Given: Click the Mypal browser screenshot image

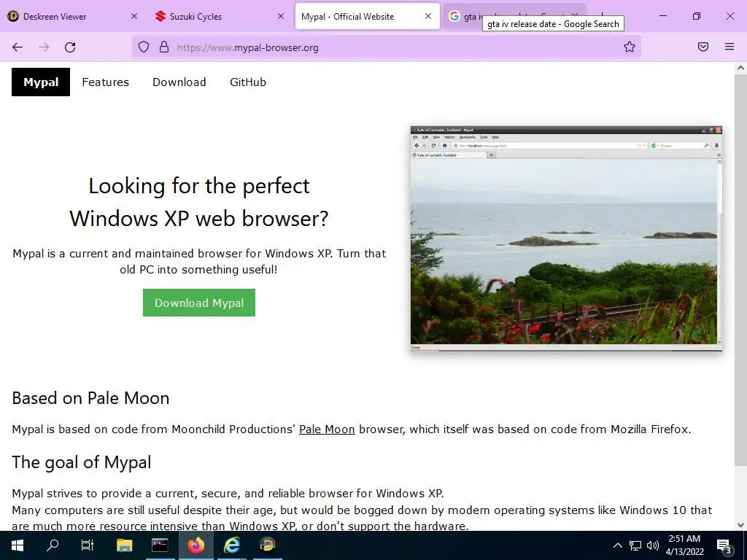Looking at the screenshot, I should coord(566,238).
